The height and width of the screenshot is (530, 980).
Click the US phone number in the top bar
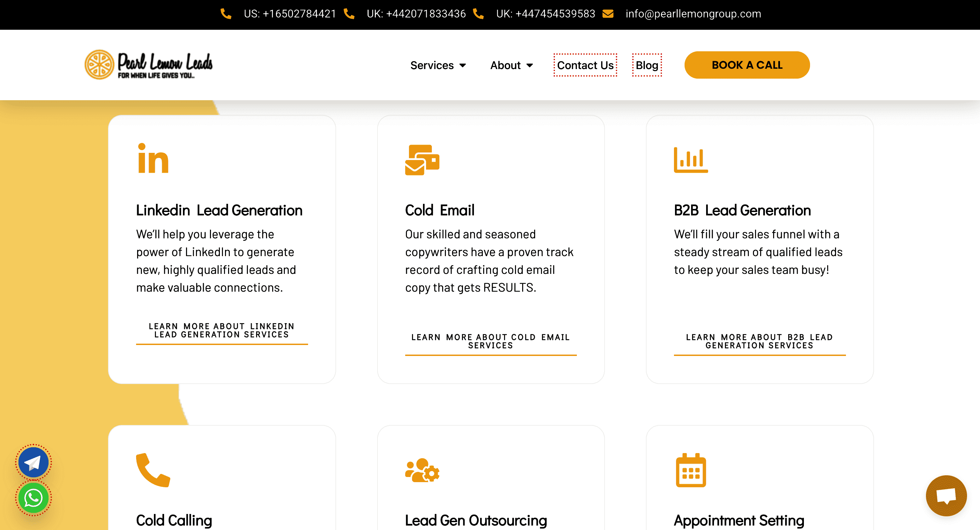click(x=290, y=14)
